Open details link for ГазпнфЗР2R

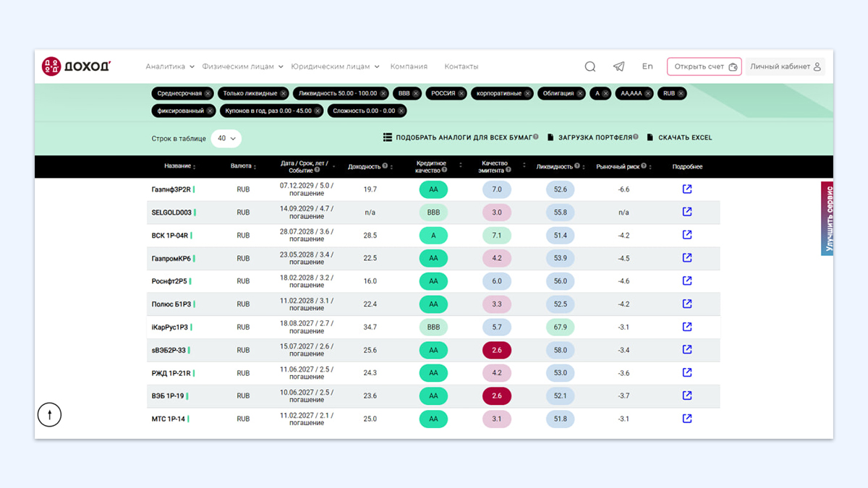pyautogui.click(x=687, y=189)
